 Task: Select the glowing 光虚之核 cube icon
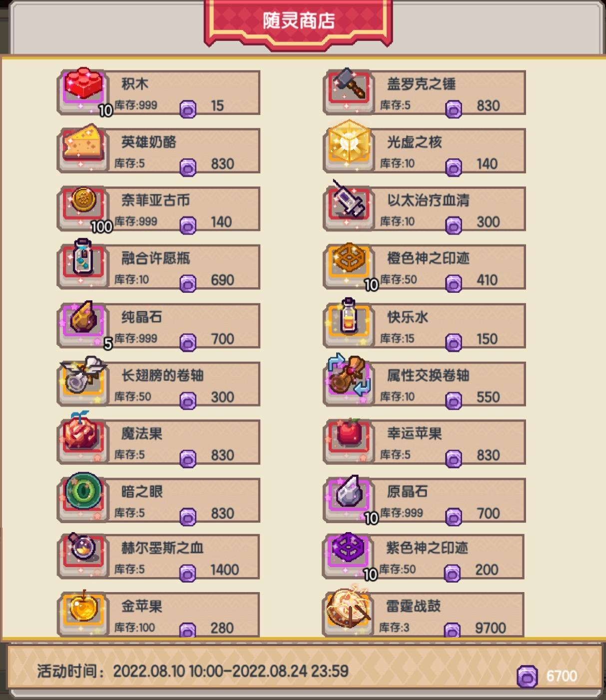pos(349,142)
